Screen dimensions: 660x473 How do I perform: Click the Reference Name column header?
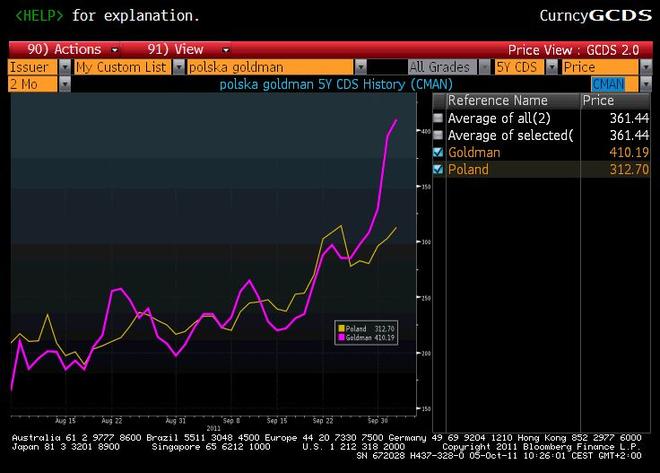[x=513, y=101]
